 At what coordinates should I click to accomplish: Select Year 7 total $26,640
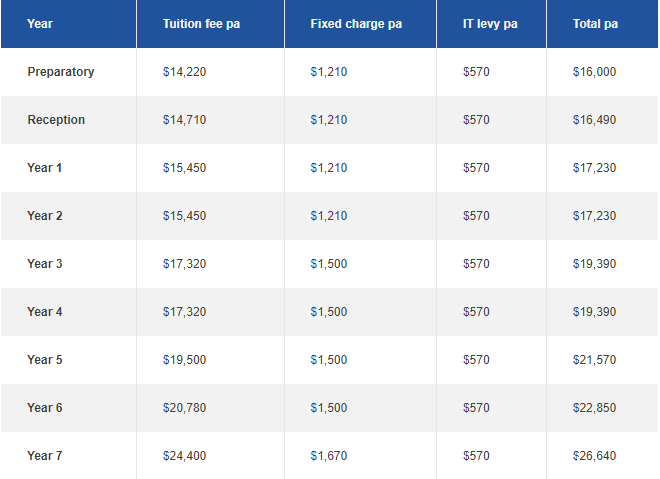click(594, 456)
